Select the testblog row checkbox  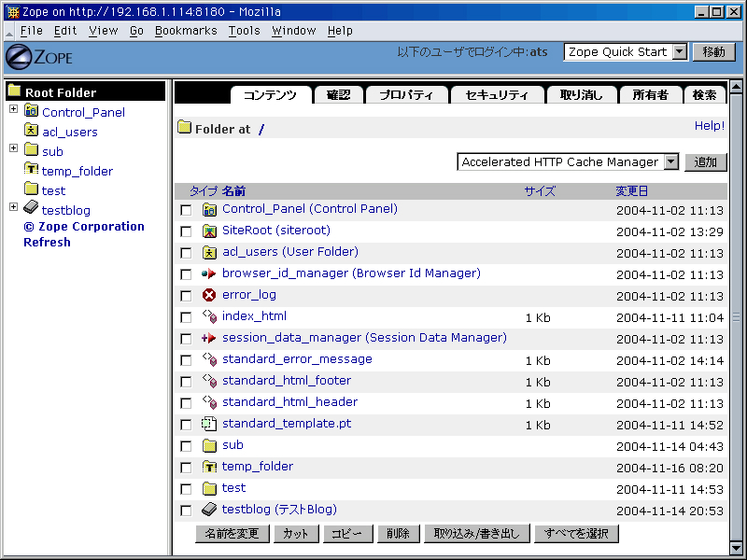pyautogui.click(x=186, y=511)
